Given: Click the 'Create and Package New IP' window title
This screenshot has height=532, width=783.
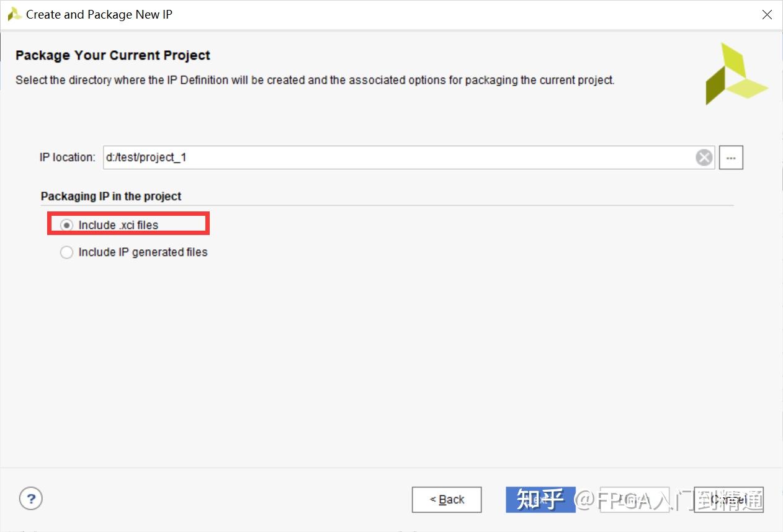Looking at the screenshot, I should [x=99, y=15].
